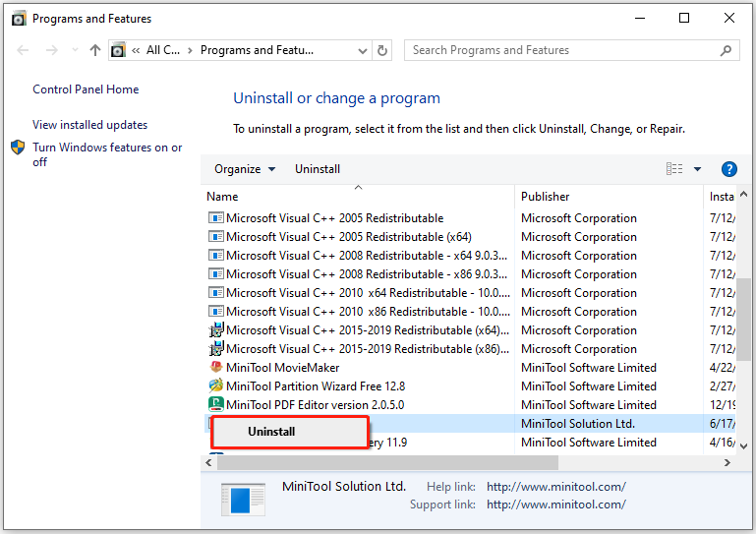The width and height of the screenshot is (756, 534).
Task: Expand the address bar double-chevron overflow
Action: pos(136,50)
